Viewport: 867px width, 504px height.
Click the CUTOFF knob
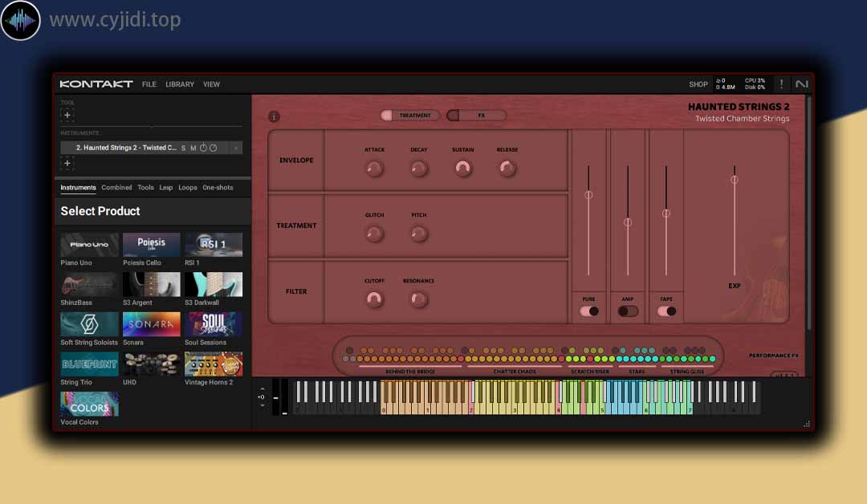(374, 299)
